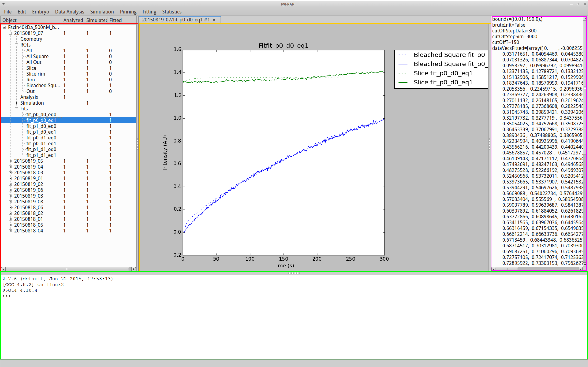The height and width of the screenshot is (367, 588).
Task: Select the Slice ROI row
Action: (x=68, y=68)
